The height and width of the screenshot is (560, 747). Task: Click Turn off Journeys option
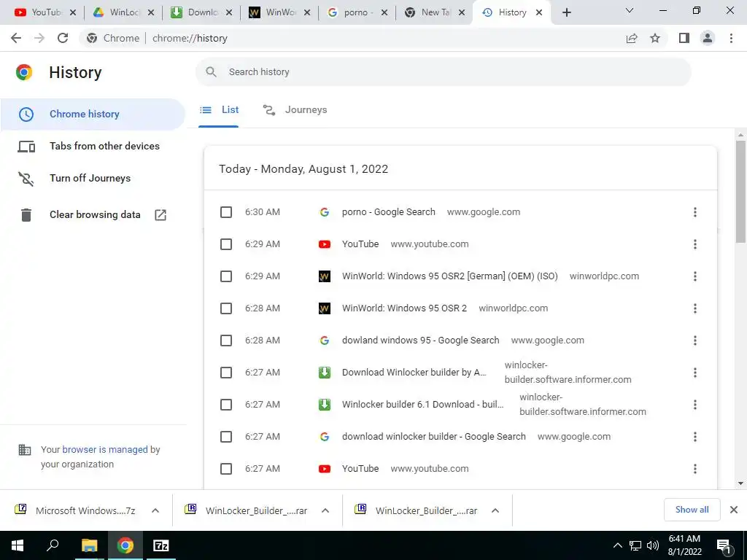click(90, 178)
